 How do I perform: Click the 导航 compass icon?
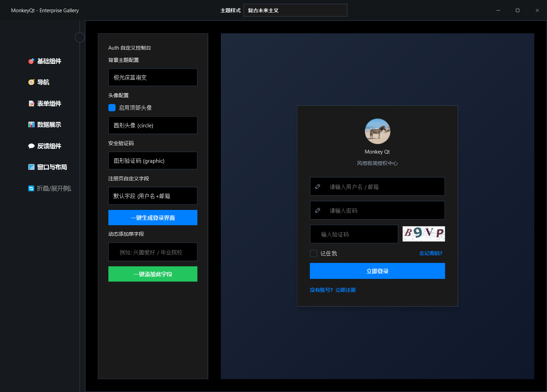[x=31, y=82]
